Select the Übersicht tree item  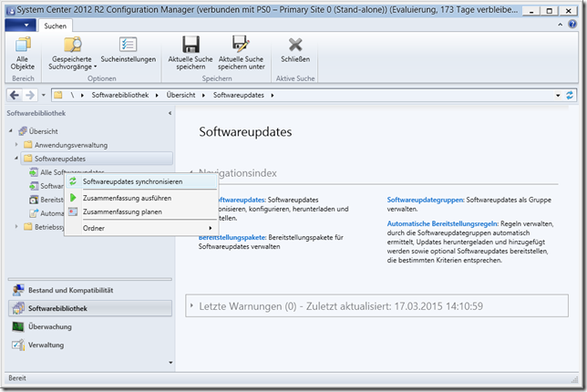[x=43, y=131]
